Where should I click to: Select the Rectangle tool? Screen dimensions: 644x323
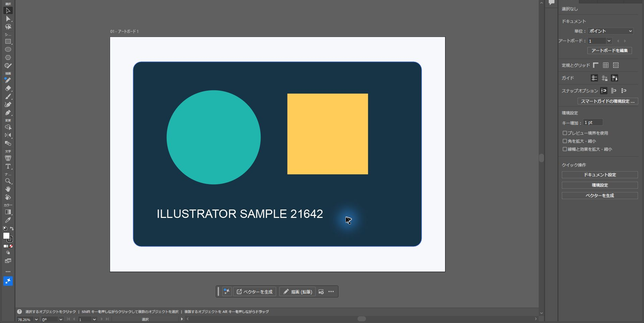[x=8, y=42]
